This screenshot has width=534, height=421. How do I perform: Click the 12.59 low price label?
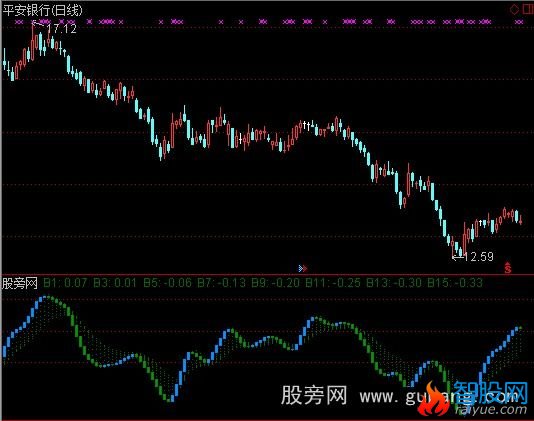(x=478, y=256)
